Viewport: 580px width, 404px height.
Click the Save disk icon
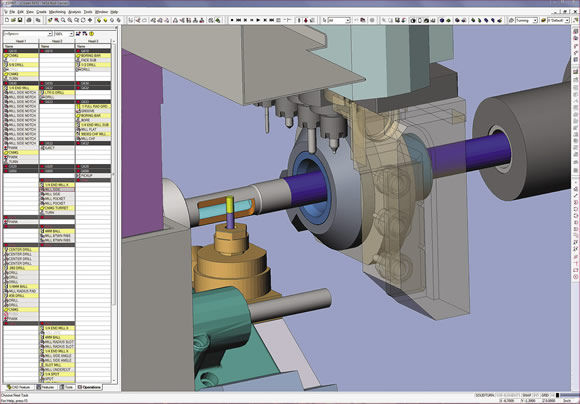[20, 20]
